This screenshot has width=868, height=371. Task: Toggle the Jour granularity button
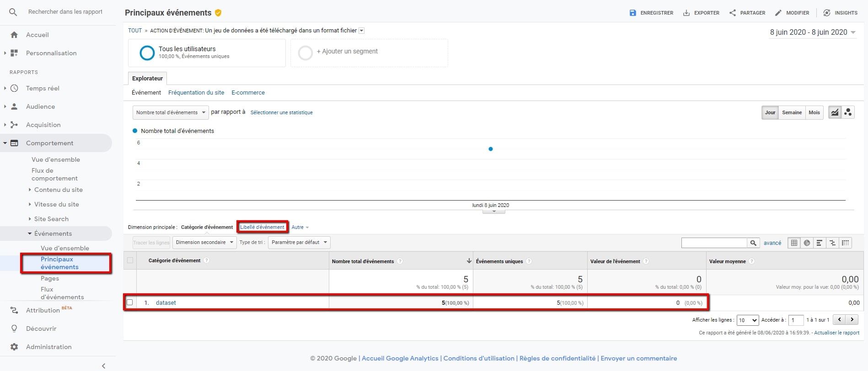pos(770,112)
